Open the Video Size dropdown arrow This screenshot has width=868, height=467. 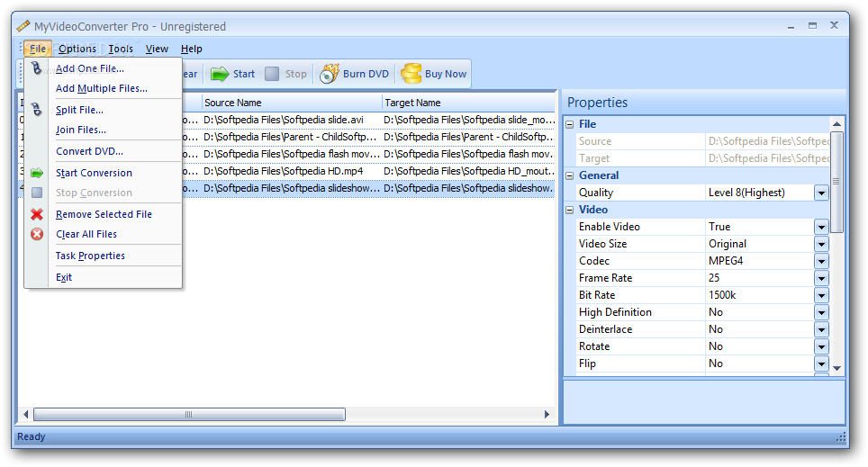(821, 245)
